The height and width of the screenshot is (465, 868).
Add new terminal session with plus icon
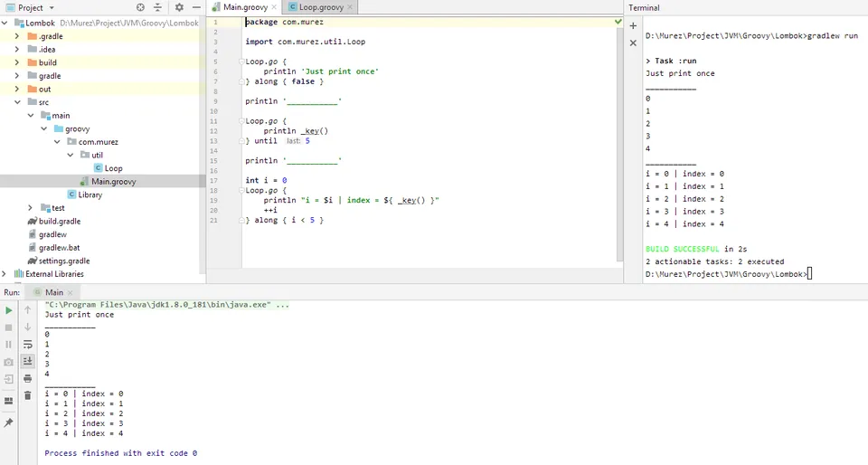click(633, 26)
